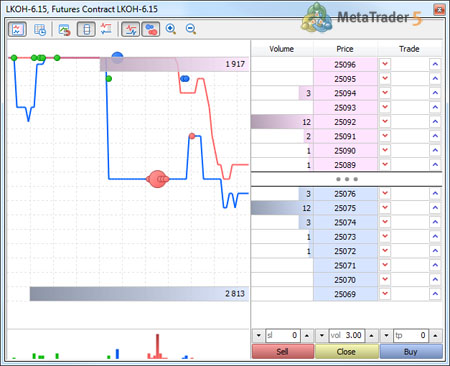Viewport: 450px width, 366px height.
Task: Click the 1 917 ask volume bar
Action: click(x=174, y=64)
